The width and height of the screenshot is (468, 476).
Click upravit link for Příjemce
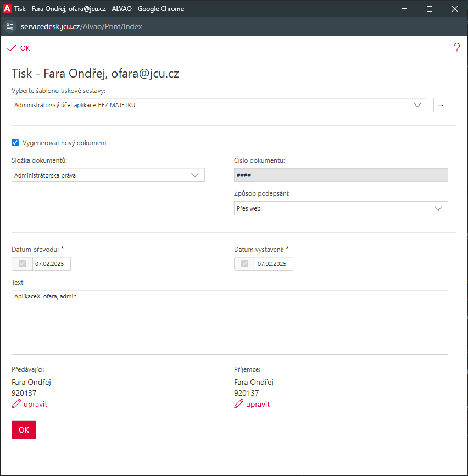tap(258, 405)
